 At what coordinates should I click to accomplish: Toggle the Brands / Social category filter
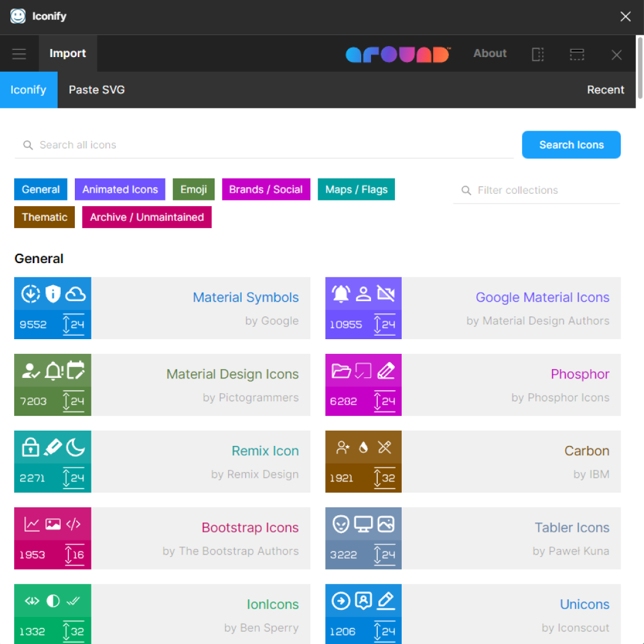[x=266, y=190]
